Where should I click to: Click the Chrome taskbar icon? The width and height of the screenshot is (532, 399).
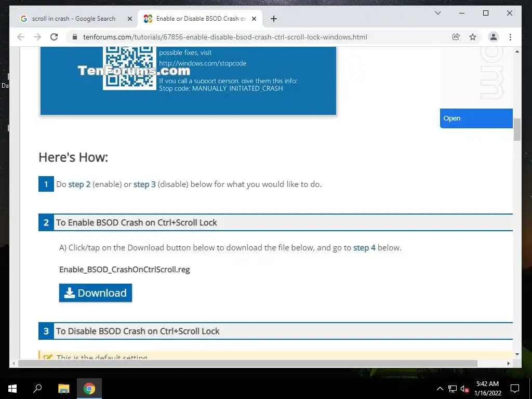(89, 389)
